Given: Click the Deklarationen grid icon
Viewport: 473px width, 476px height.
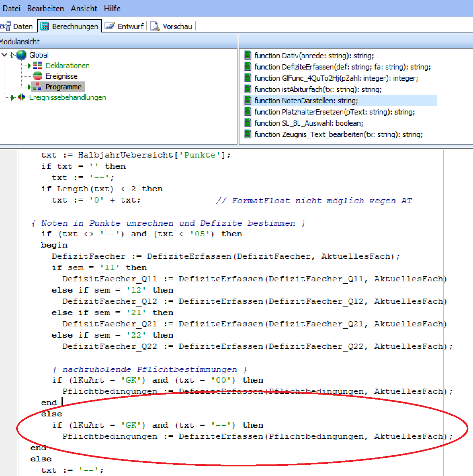Looking at the screenshot, I should pos(37,66).
